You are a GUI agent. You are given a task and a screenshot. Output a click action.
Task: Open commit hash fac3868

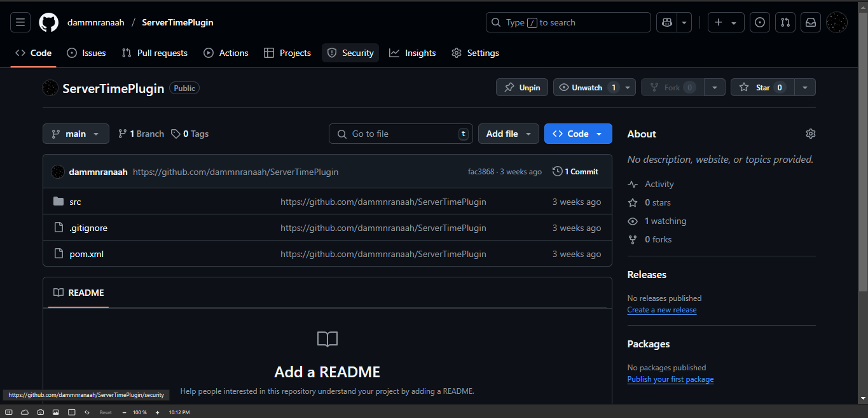click(x=481, y=172)
